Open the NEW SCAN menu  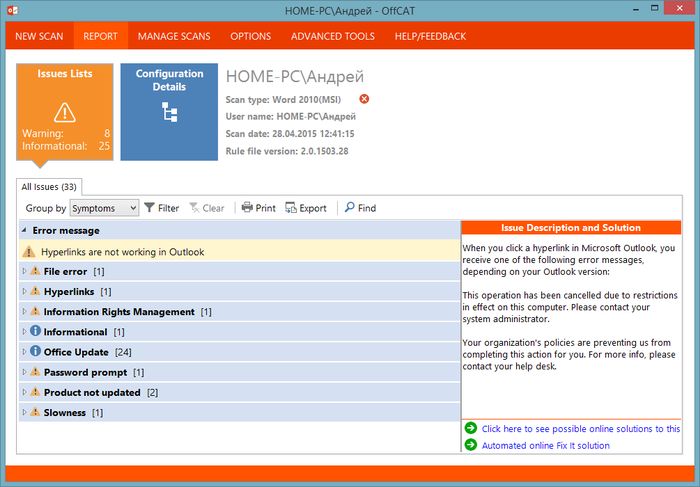[x=40, y=37]
